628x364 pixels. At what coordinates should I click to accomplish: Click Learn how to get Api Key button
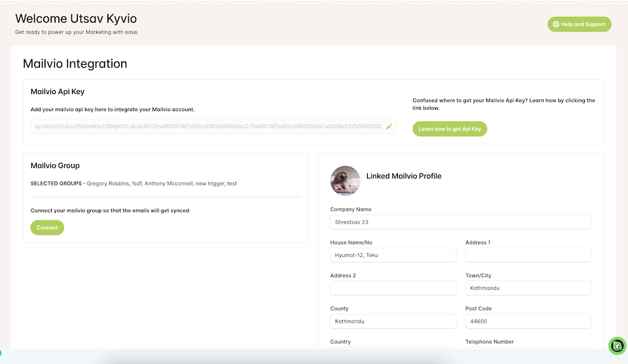pyautogui.click(x=450, y=129)
